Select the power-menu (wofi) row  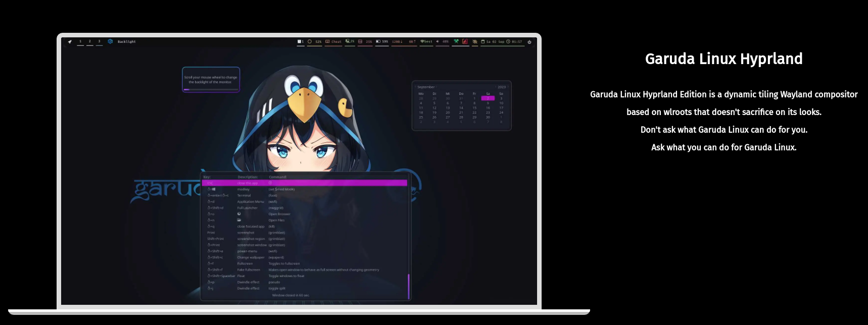tap(305, 251)
